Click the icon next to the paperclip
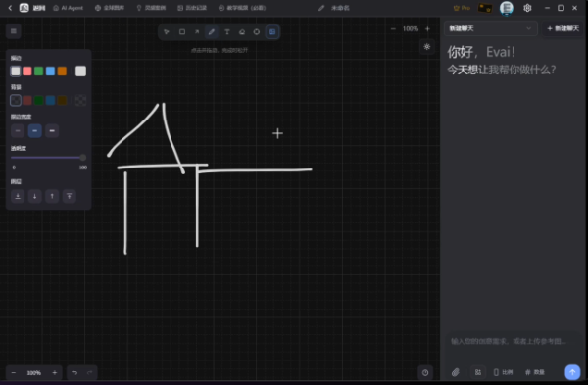Image resolution: width=588 pixels, height=385 pixels. coord(478,372)
